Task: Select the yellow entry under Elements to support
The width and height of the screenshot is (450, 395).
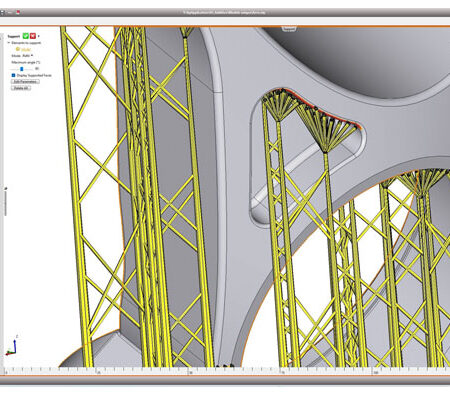Action: point(26,50)
